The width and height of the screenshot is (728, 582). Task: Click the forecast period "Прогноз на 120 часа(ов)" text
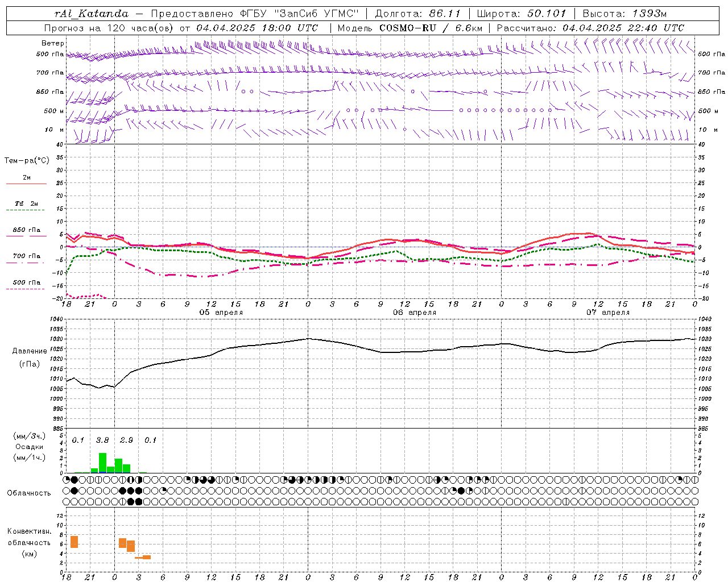[x=109, y=28]
